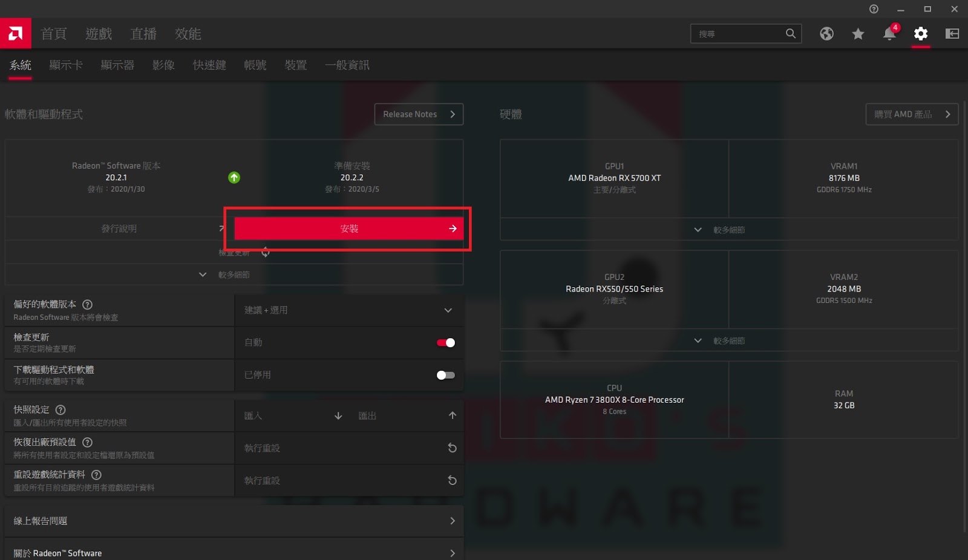Click AMD Ryzen 7 3800X processor text

614,400
